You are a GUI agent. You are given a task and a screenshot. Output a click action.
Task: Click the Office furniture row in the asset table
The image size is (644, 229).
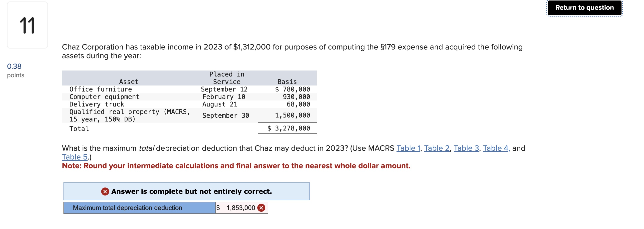(100, 89)
